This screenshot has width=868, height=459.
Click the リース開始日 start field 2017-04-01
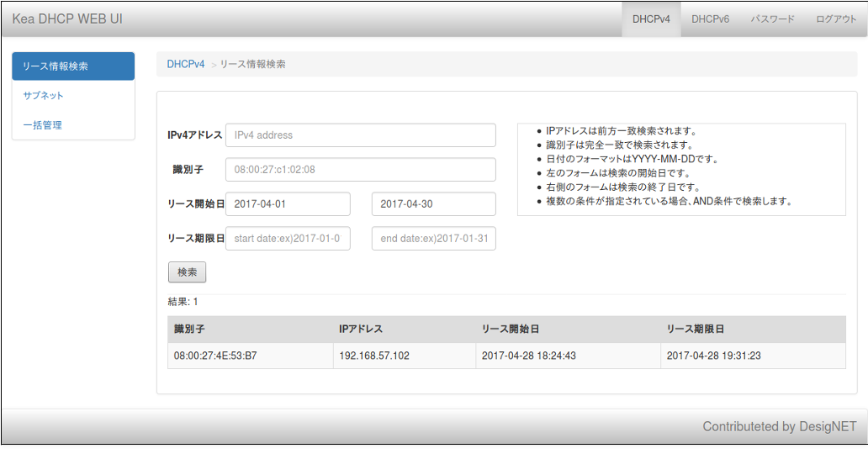coord(288,204)
